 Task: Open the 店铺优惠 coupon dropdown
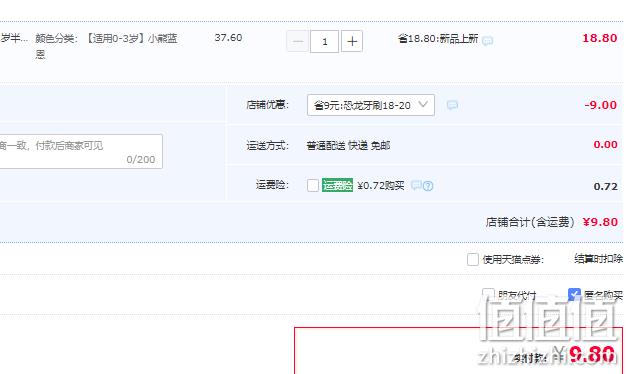coord(371,105)
